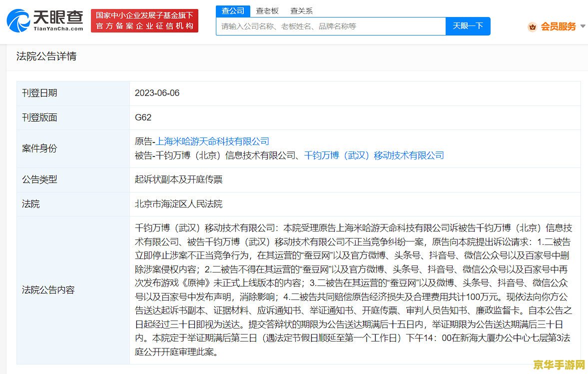Click the defendant text 千钧万博（北京）信息技术有限公司

[x=225, y=155]
